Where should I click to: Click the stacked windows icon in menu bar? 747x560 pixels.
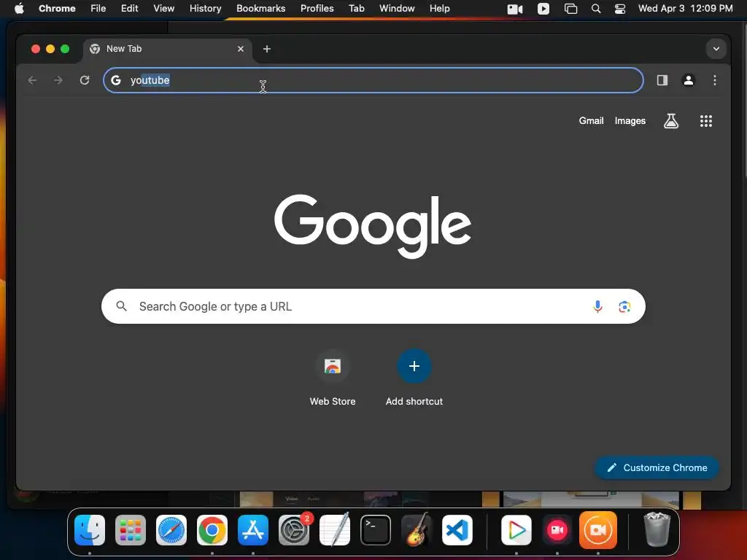[x=570, y=9]
